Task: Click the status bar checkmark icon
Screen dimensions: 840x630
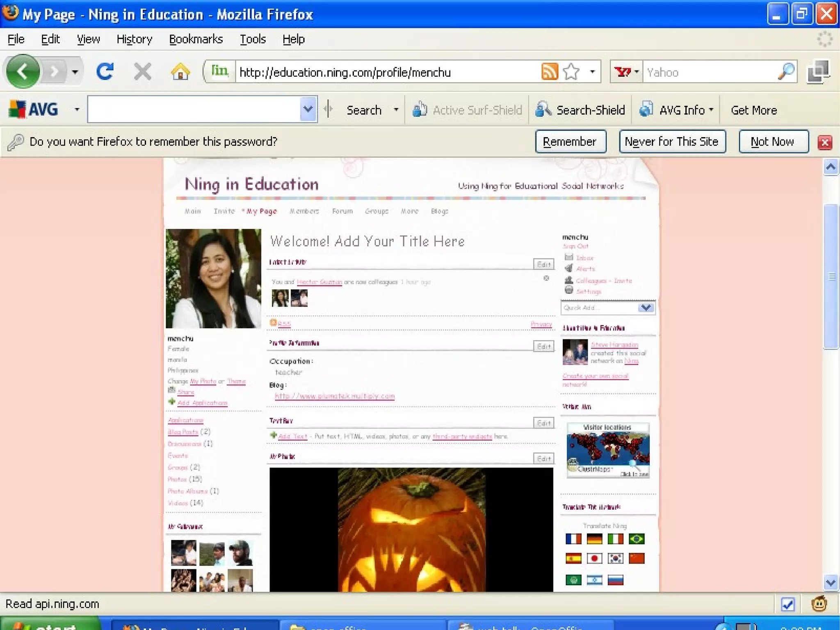Action: point(787,604)
